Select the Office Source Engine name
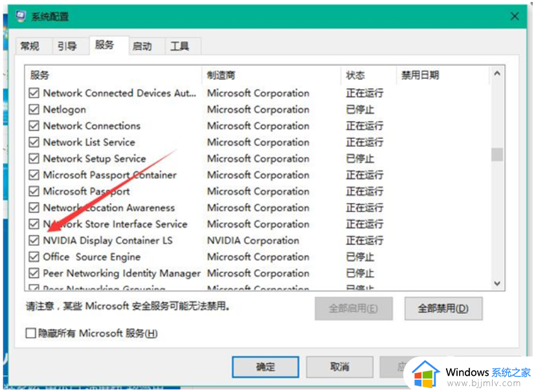Viewport: 534px width, 392px height. 92,257
